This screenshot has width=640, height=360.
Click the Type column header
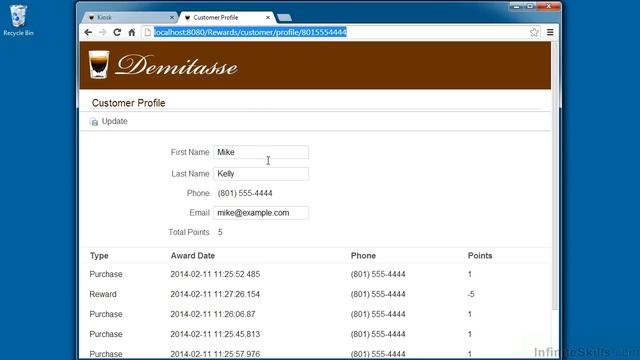(x=99, y=256)
